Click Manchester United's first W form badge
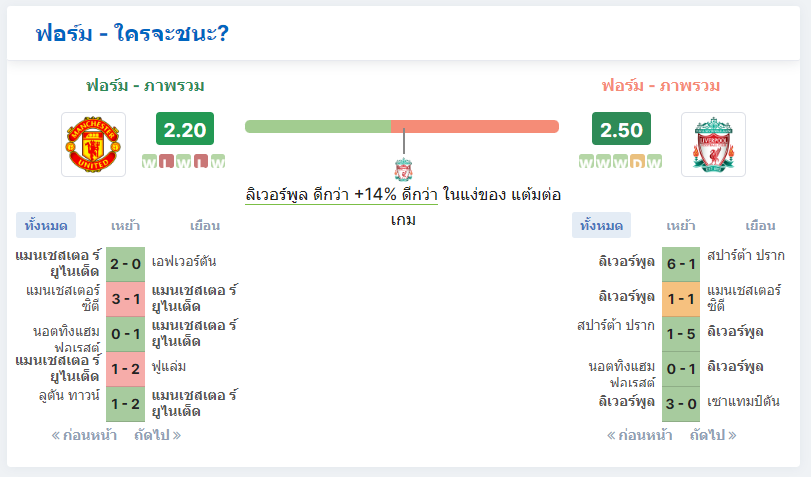811x477 pixels. (x=149, y=162)
